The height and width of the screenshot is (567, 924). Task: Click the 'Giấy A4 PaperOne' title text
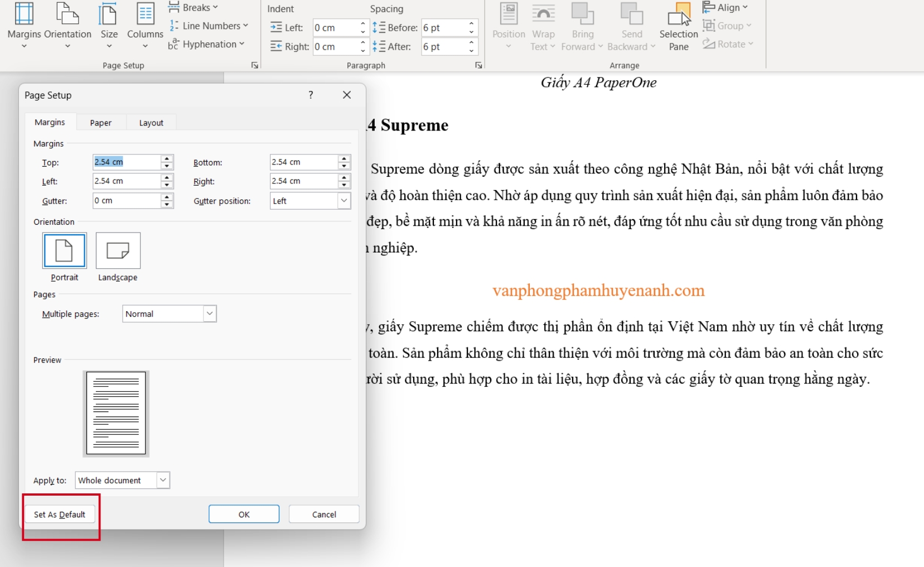coord(598,83)
